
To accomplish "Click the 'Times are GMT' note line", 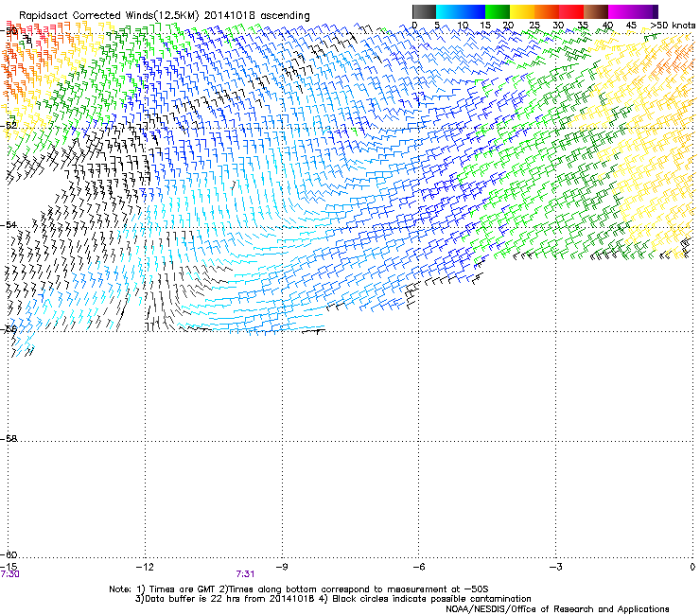I will (299, 589).
